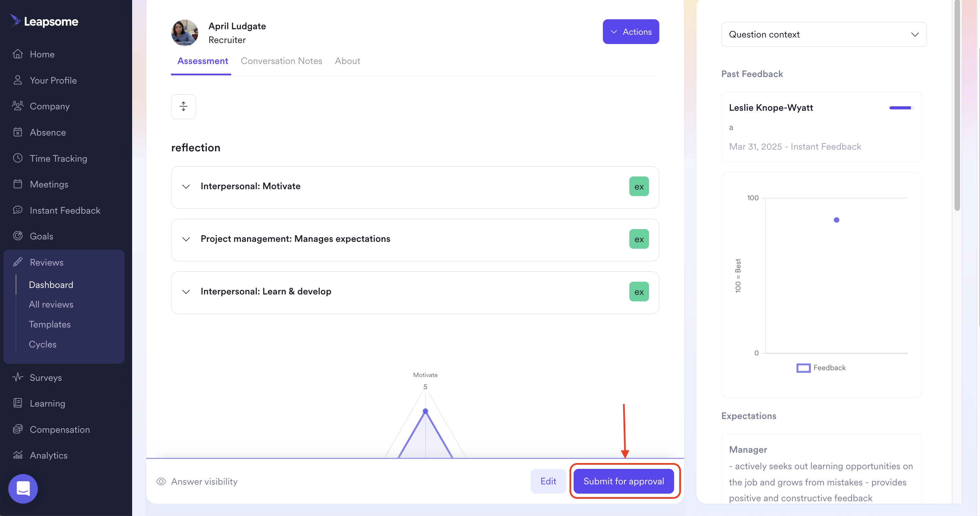Go to the Time Tracking page
980x516 pixels.
pos(58,158)
